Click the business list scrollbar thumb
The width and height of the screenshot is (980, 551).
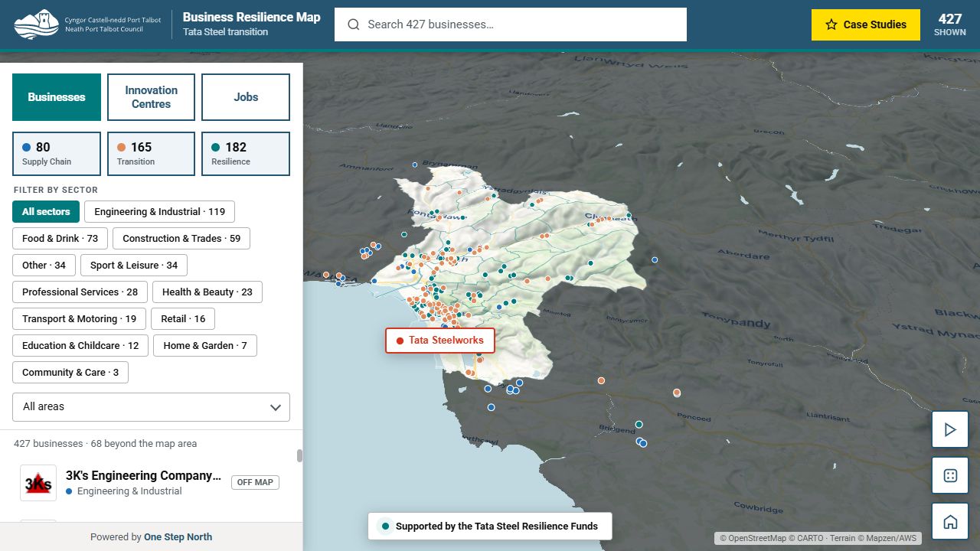pos(299,455)
